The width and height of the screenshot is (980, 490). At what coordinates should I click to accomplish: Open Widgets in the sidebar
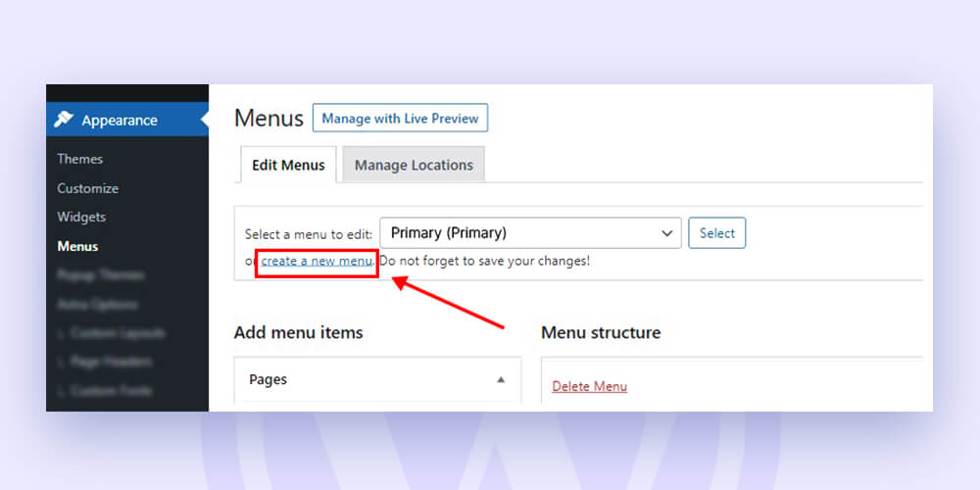click(81, 217)
